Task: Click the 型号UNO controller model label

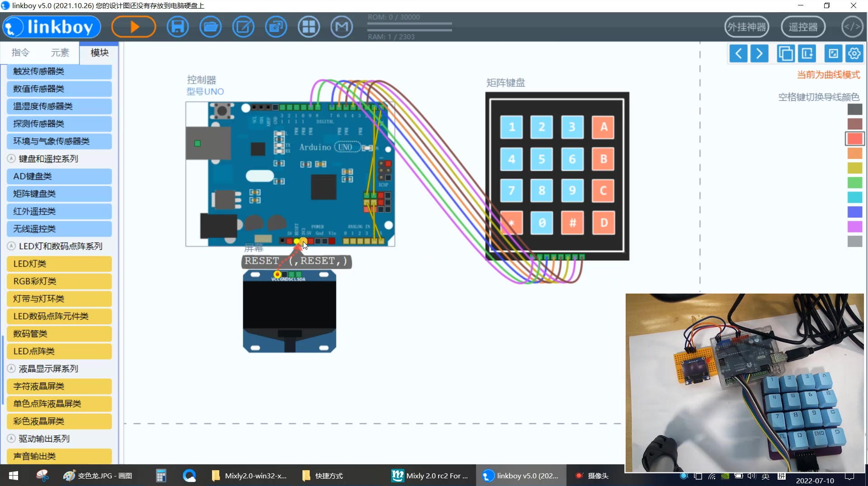Action: pyautogui.click(x=205, y=92)
